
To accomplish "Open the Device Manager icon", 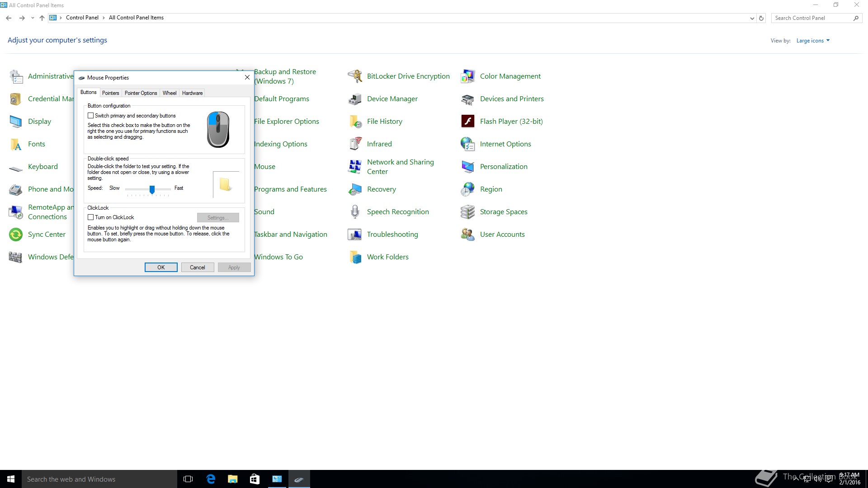I will (x=355, y=99).
